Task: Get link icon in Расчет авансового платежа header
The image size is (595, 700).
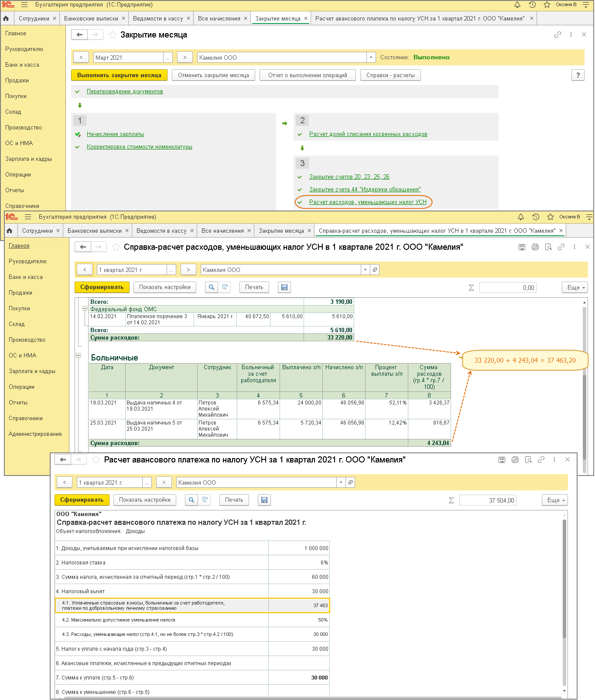Action: [x=541, y=460]
